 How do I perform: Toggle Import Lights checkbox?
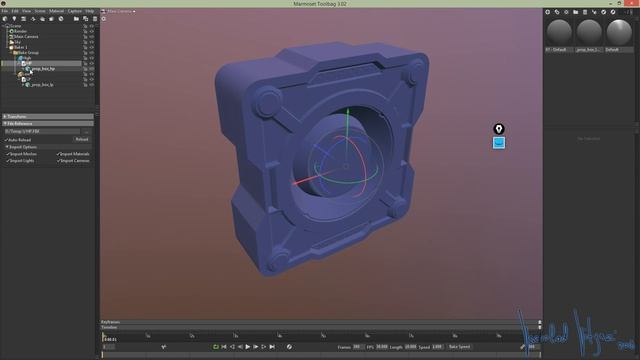point(7,161)
